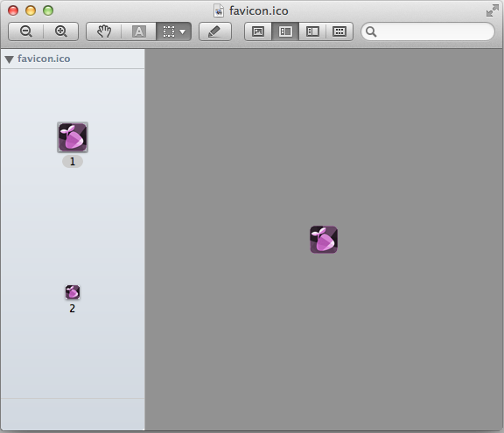
Task: Switch to Thumbnails sidebar view
Action: point(285,31)
